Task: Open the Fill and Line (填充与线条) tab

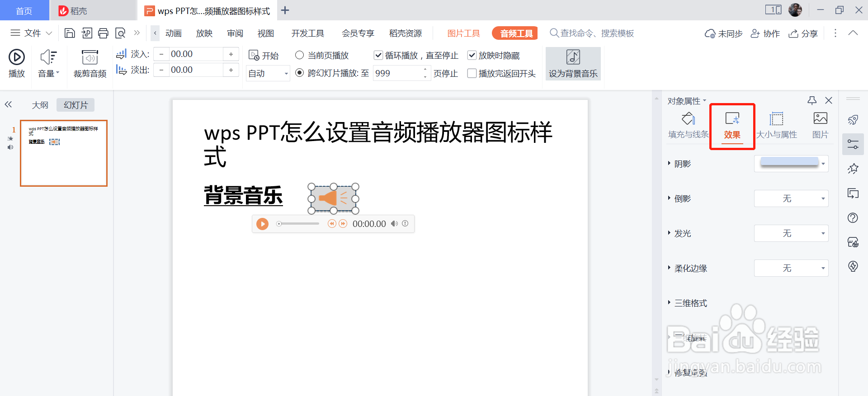Action: coord(689,125)
